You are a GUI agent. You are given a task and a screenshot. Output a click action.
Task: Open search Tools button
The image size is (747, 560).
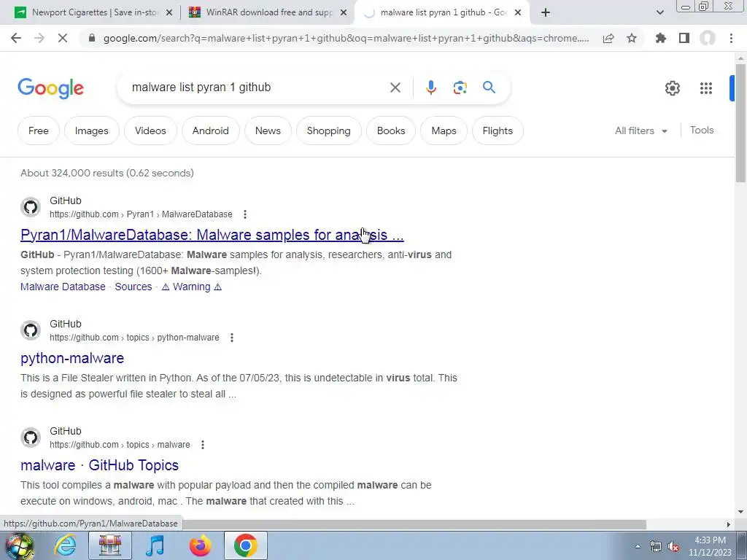pyautogui.click(x=702, y=130)
